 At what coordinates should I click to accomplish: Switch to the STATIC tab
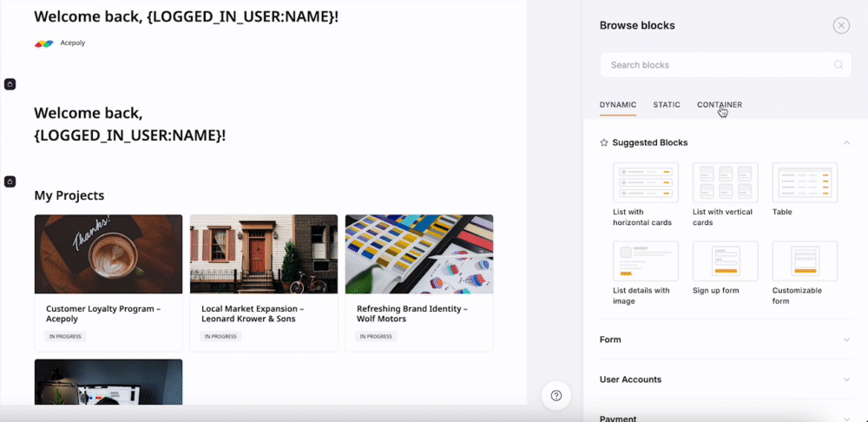click(x=667, y=105)
